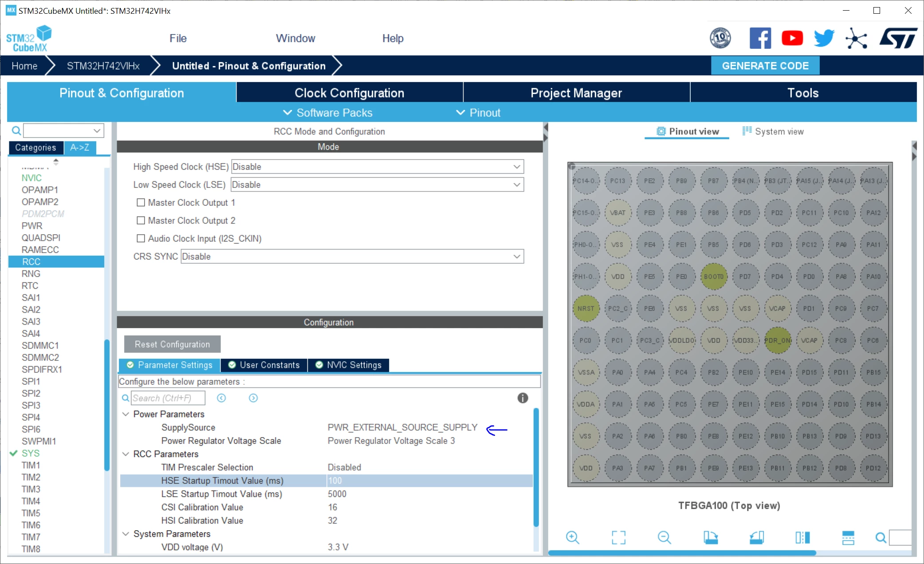Go to previous parameter search result

[x=221, y=398]
